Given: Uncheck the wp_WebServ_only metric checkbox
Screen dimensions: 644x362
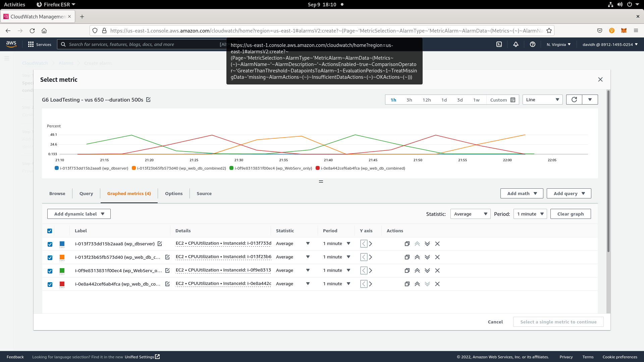Looking at the screenshot, I should tap(50, 271).
